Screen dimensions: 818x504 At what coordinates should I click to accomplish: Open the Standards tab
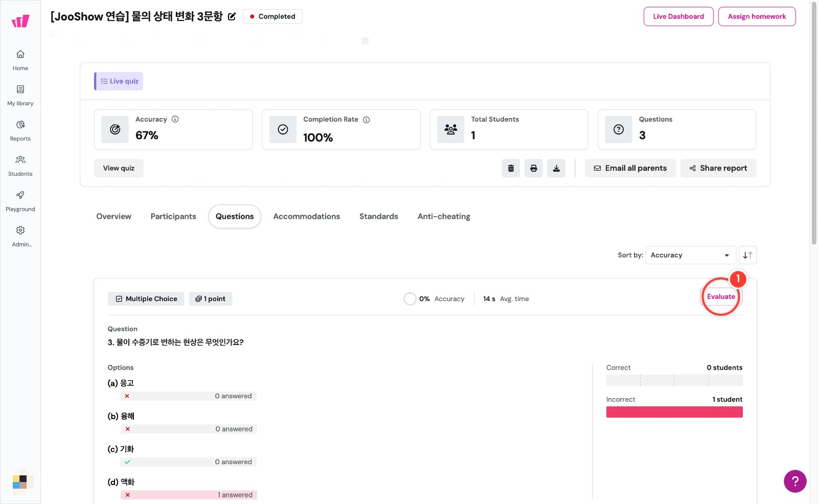click(379, 216)
